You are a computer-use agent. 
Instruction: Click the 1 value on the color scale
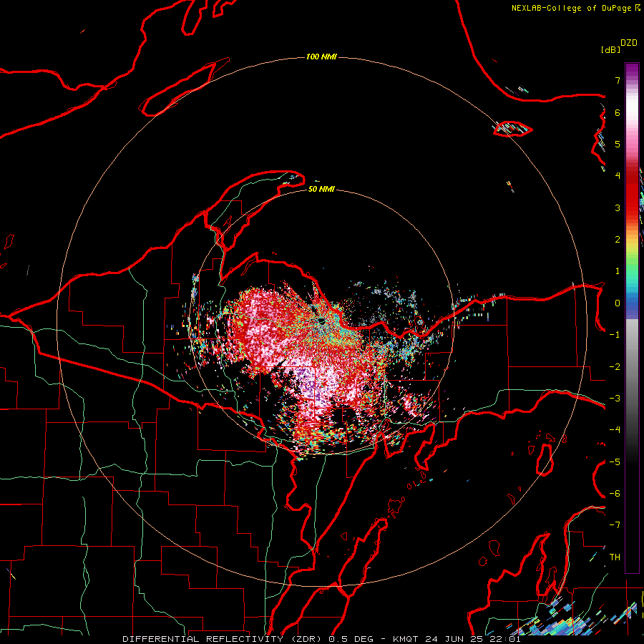point(618,271)
